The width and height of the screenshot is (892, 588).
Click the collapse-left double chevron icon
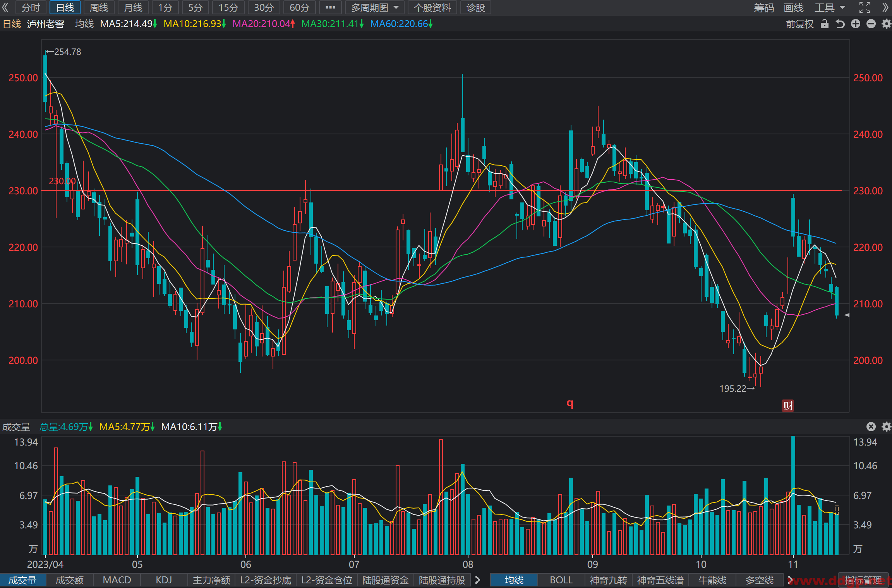pyautogui.click(x=5, y=7)
